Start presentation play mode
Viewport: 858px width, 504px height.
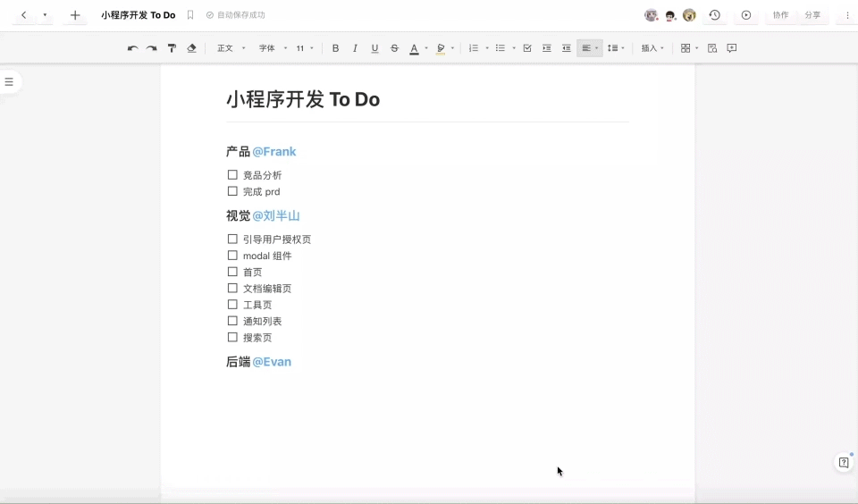click(746, 15)
